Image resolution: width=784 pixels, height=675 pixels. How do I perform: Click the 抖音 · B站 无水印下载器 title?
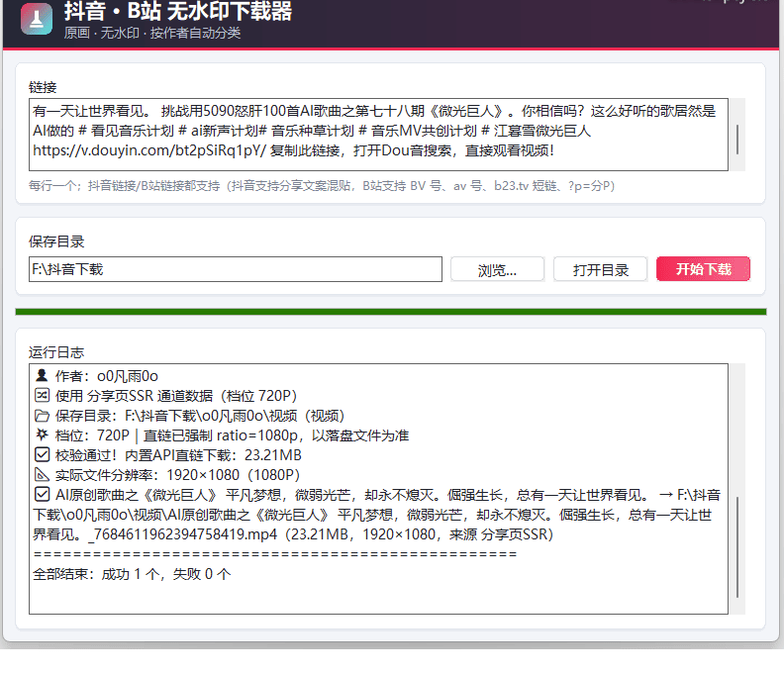(178, 11)
